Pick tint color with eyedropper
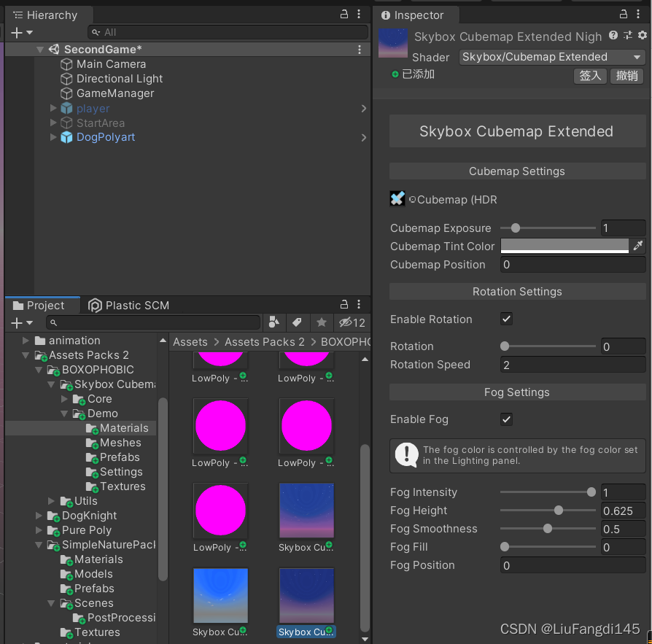652x644 pixels. point(638,246)
